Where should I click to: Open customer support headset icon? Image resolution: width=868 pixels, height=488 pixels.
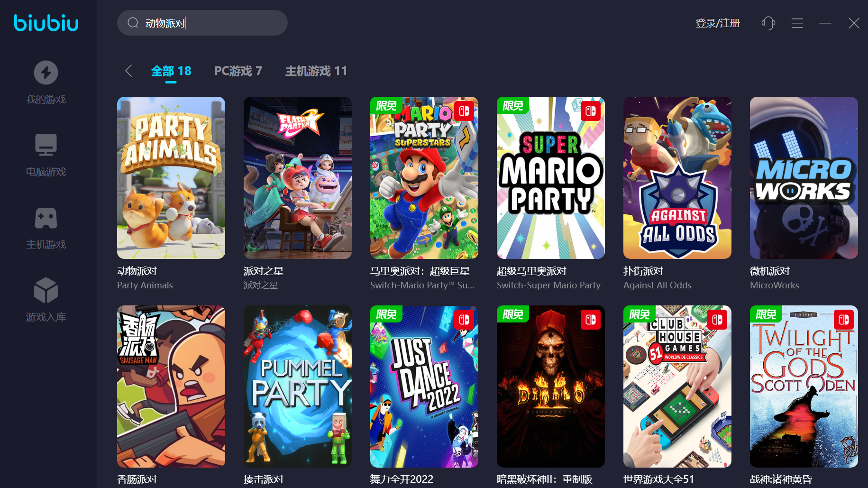tap(768, 23)
